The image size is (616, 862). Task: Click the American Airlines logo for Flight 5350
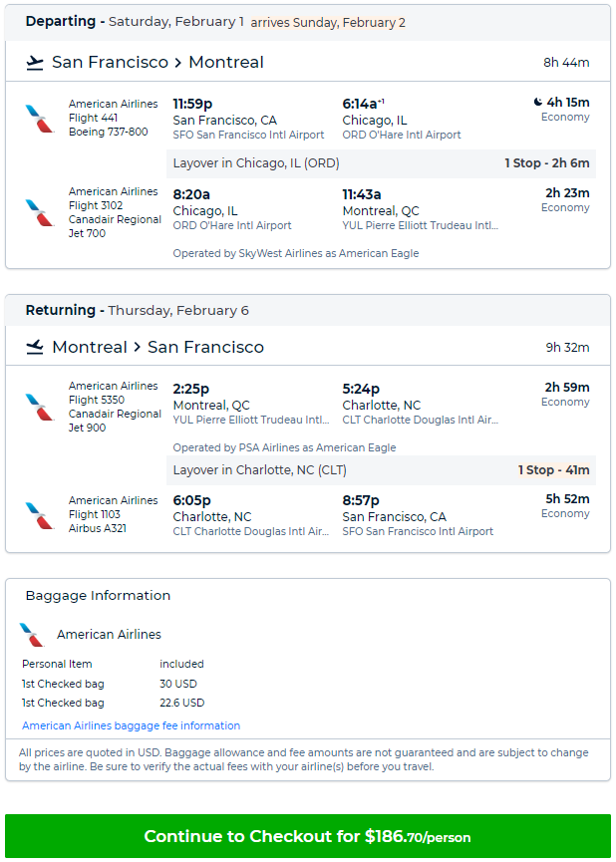click(39, 407)
